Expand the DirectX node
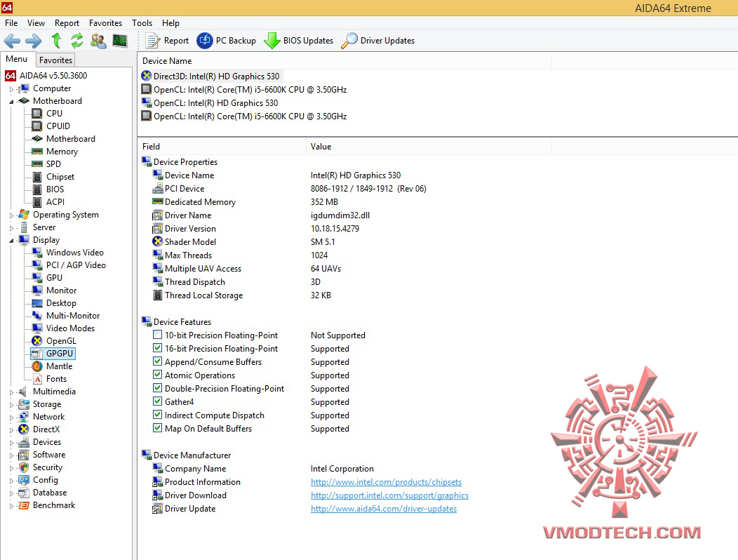The height and width of the screenshot is (560, 738). [x=11, y=430]
